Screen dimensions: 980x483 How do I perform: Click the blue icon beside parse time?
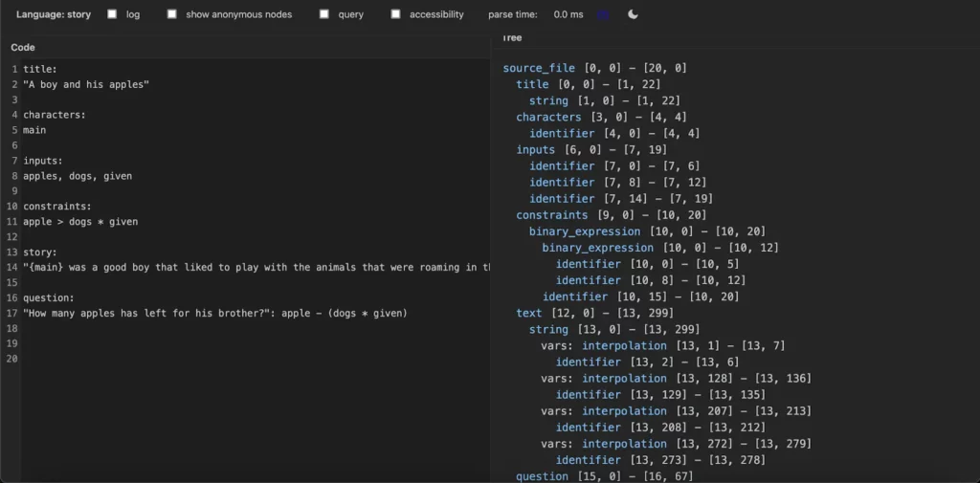pos(603,14)
